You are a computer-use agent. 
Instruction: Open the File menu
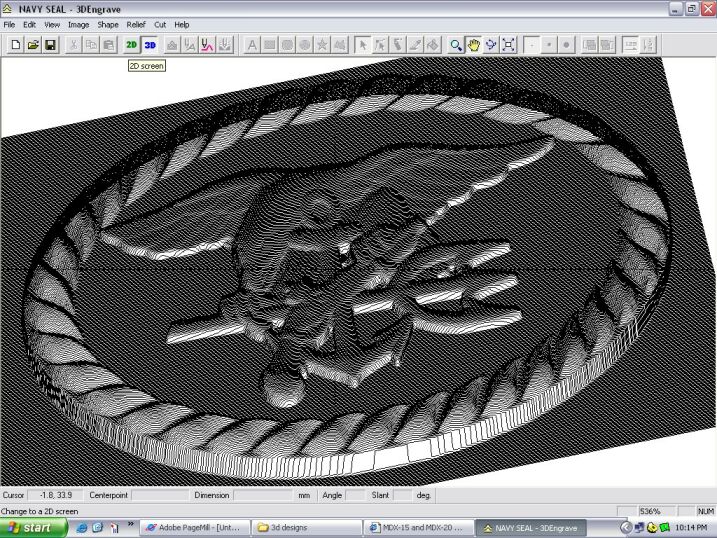[9, 24]
